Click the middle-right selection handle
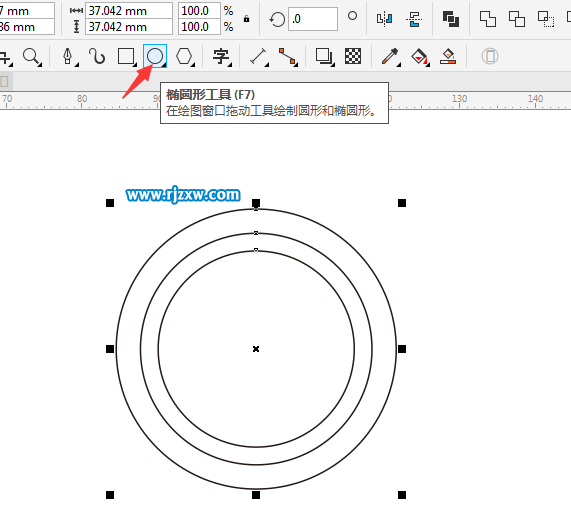571x525 pixels. click(x=402, y=349)
